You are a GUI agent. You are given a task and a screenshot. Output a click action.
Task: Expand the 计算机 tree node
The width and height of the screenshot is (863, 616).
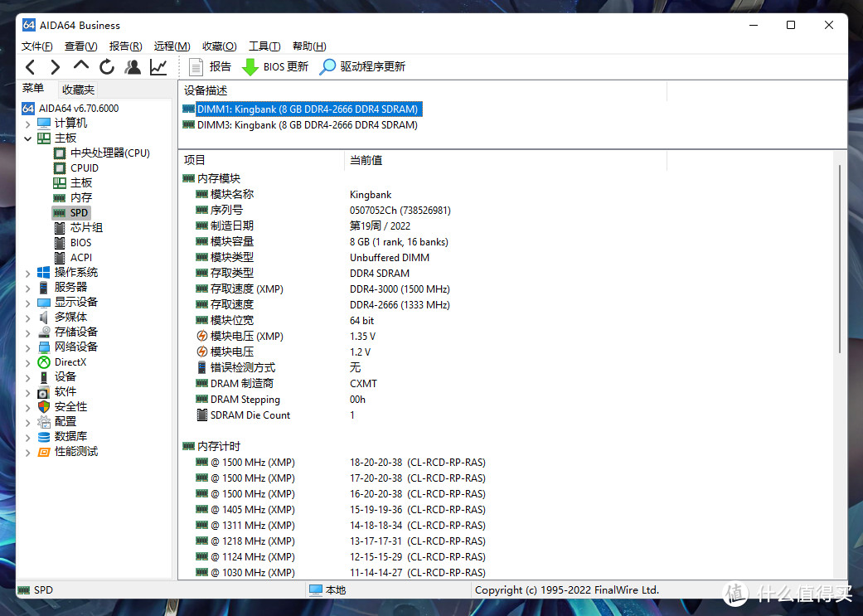[x=28, y=123]
